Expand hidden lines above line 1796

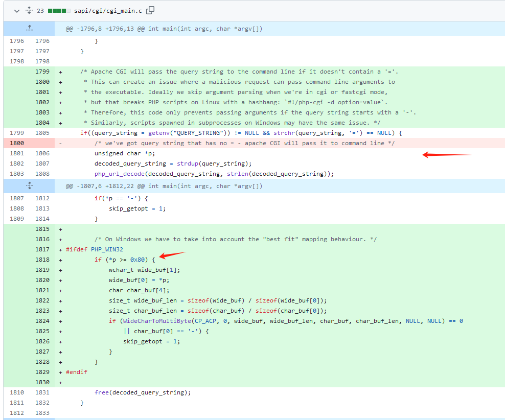point(29,29)
